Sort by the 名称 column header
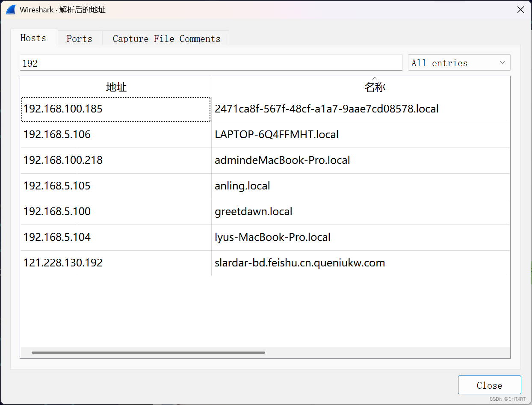Image resolution: width=532 pixels, height=405 pixels. (361, 87)
